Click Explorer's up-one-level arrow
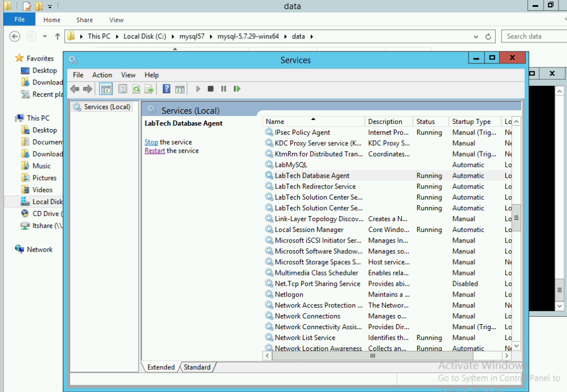 [57, 36]
